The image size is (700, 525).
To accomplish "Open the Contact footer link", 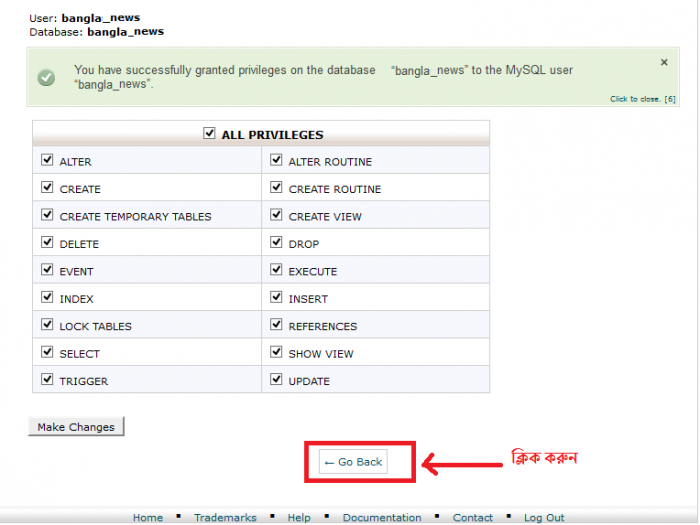I will (x=473, y=517).
